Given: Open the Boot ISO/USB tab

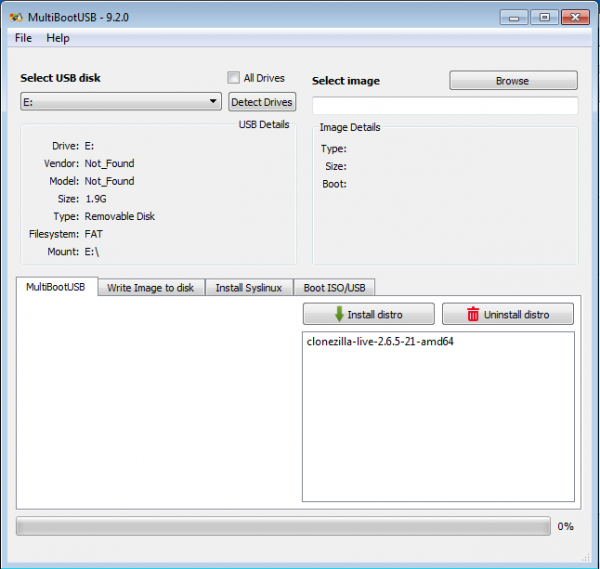Looking at the screenshot, I should [334, 287].
